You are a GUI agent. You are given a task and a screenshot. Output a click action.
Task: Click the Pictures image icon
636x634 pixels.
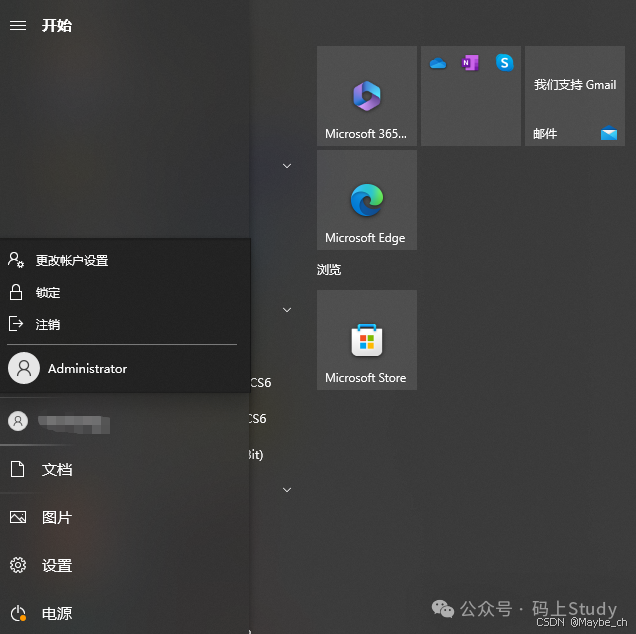18,517
